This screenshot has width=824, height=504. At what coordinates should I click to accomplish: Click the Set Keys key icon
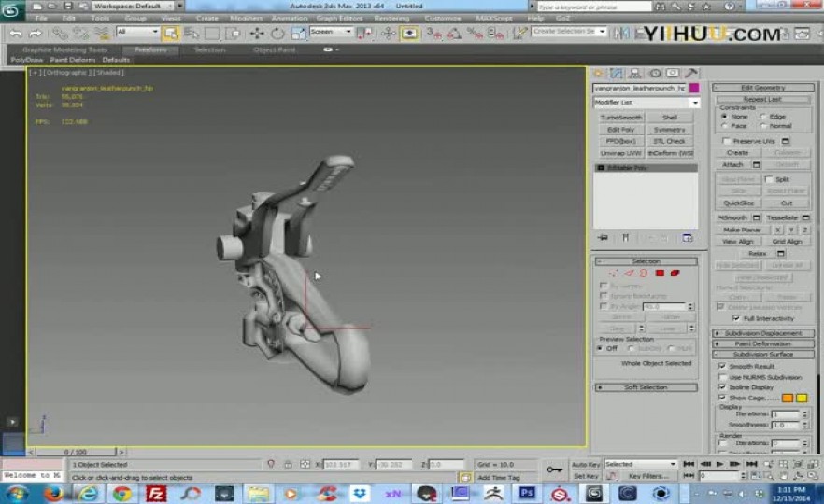(554, 469)
